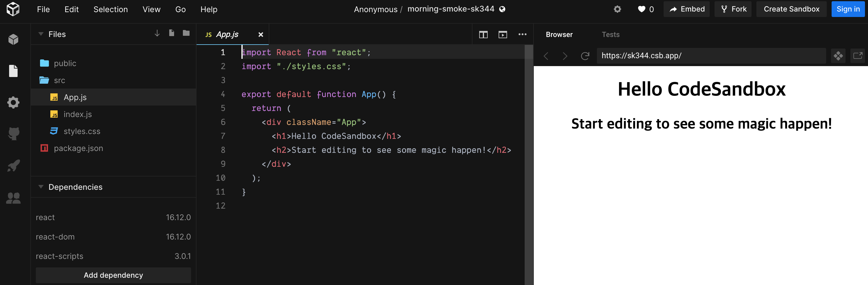Collapse the Files section
This screenshot has width=868, height=285.
(x=41, y=34)
